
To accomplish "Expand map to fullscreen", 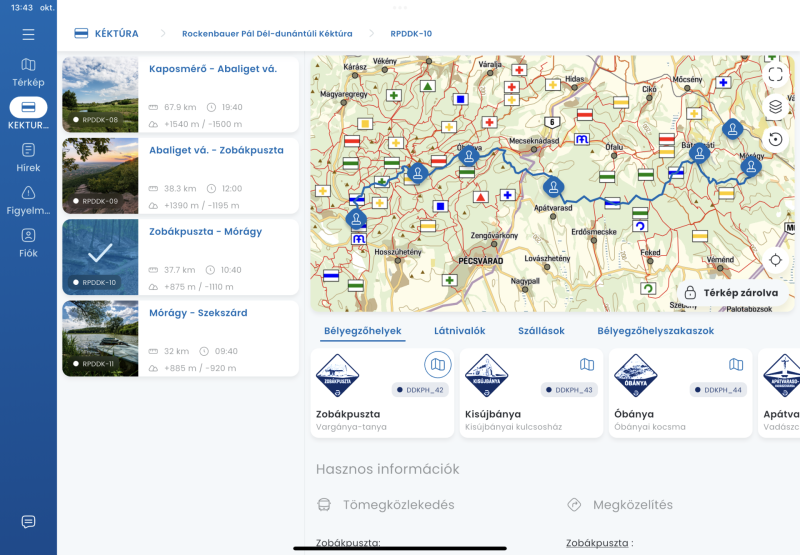I will [x=775, y=74].
